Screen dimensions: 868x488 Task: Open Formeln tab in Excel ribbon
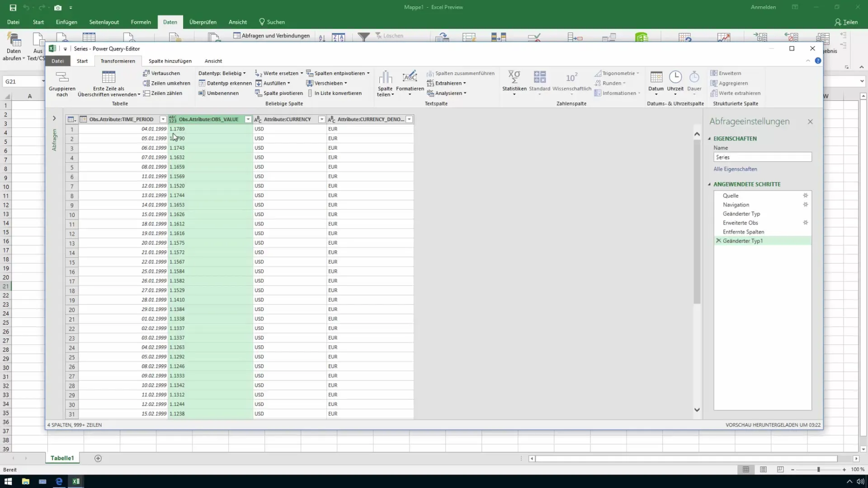click(141, 22)
